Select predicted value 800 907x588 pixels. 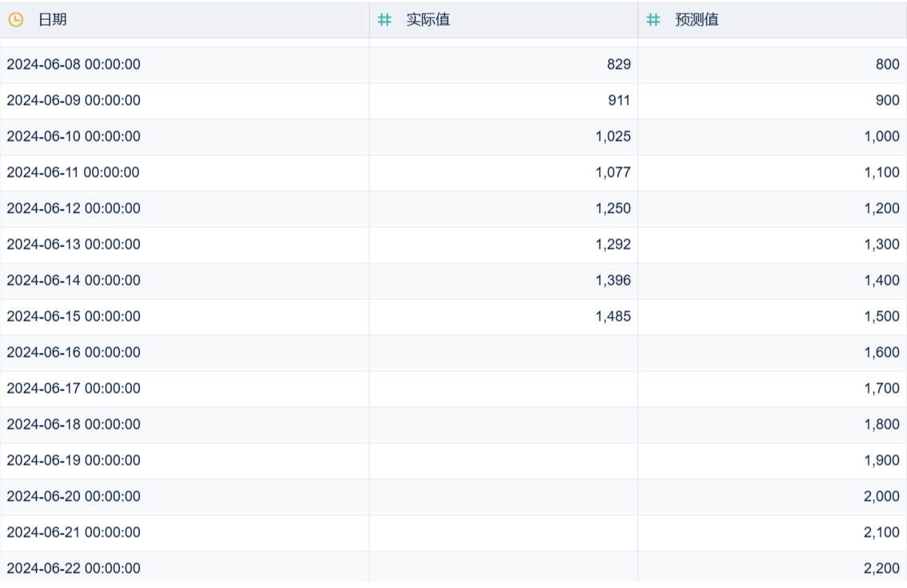click(x=887, y=64)
